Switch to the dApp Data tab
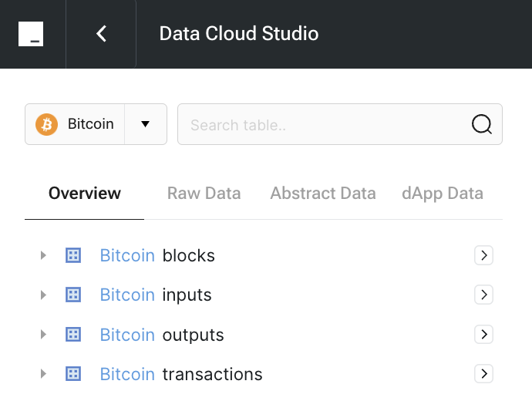 [443, 194]
